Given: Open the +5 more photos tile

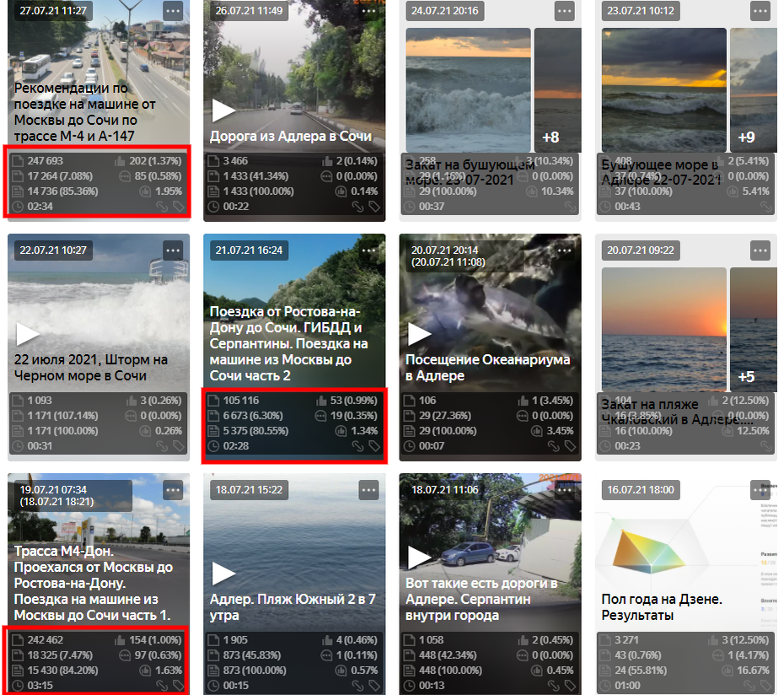Looking at the screenshot, I should point(753,330).
